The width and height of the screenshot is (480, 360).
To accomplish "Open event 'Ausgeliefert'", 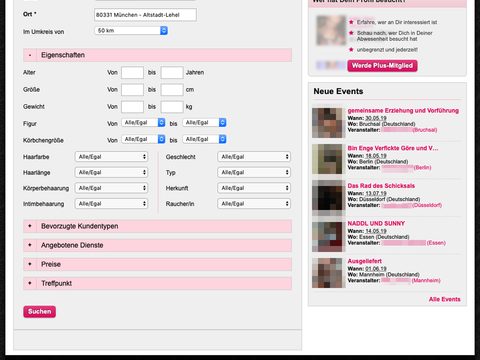I will tap(364, 261).
